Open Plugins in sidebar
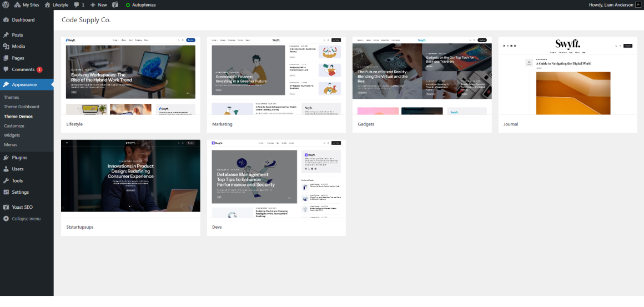Image resolution: width=644 pixels, height=307 pixels. (27, 157)
